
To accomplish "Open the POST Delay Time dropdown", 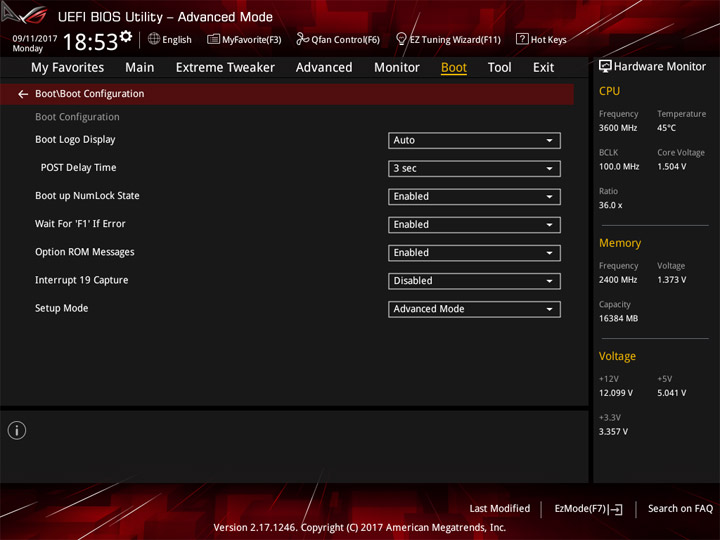I will point(474,169).
